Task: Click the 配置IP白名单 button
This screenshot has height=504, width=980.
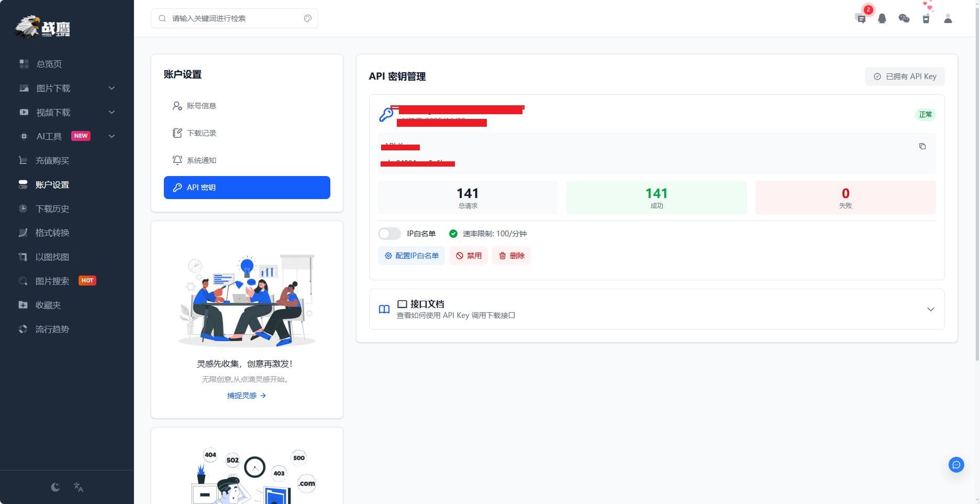Action: [411, 256]
